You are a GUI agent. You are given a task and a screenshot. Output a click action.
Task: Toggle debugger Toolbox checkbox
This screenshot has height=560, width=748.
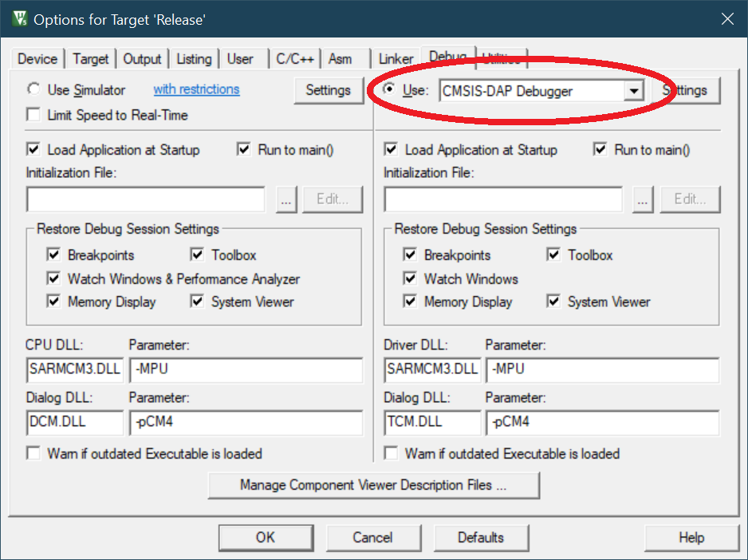[x=553, y=254]
